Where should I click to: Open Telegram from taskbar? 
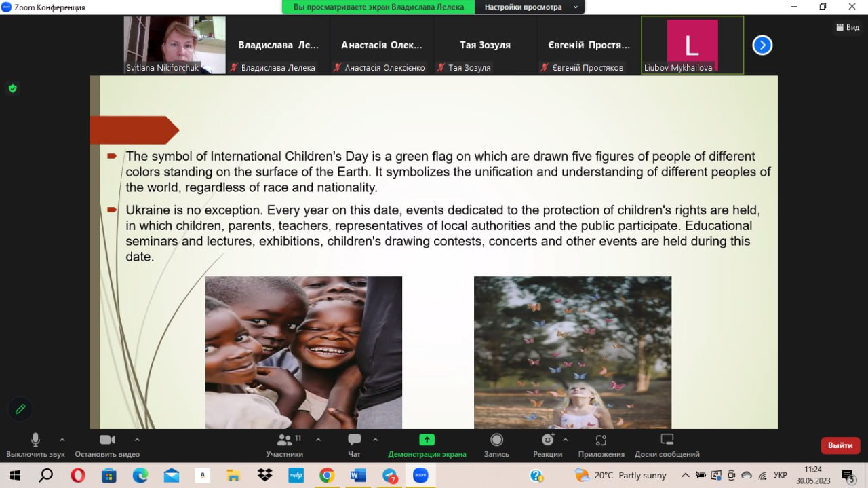coord(390,475)
